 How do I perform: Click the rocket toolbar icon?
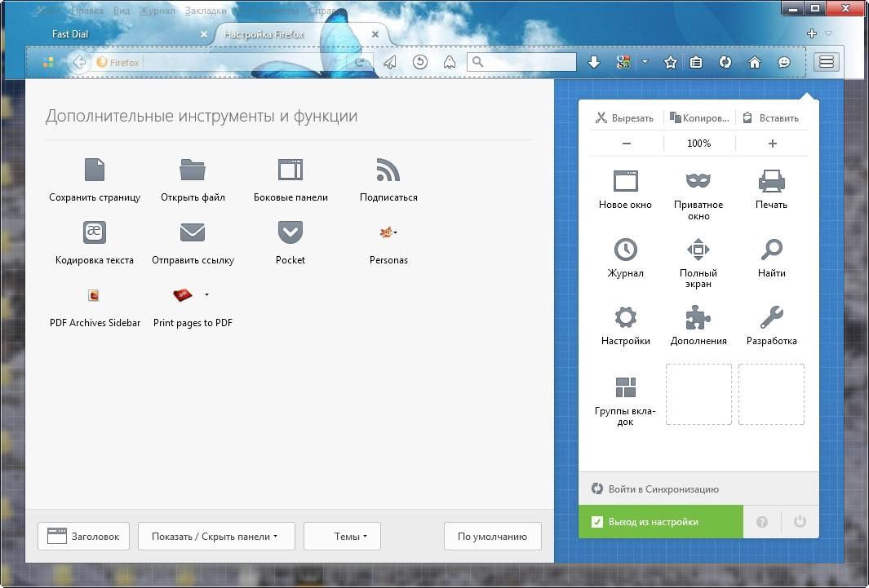450,62
